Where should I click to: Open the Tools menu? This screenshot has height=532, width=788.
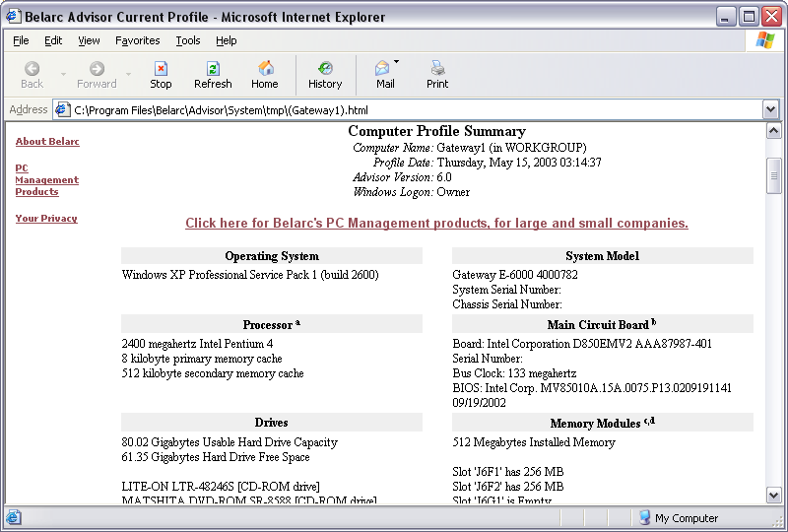click(188, 40)
